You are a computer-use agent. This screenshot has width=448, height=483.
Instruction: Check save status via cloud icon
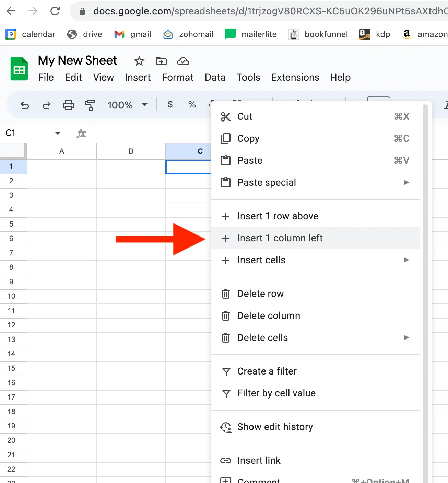coord(183,61)
